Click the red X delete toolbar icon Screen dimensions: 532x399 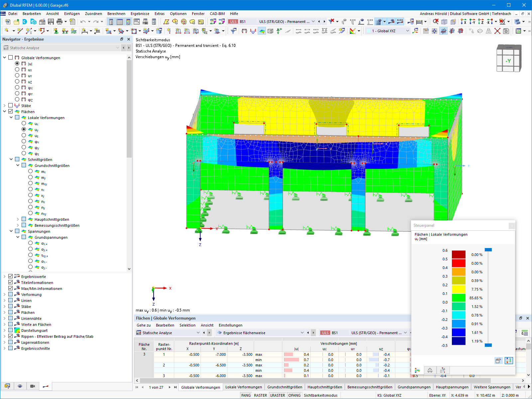pyautogui.click(x=497, y=31)
